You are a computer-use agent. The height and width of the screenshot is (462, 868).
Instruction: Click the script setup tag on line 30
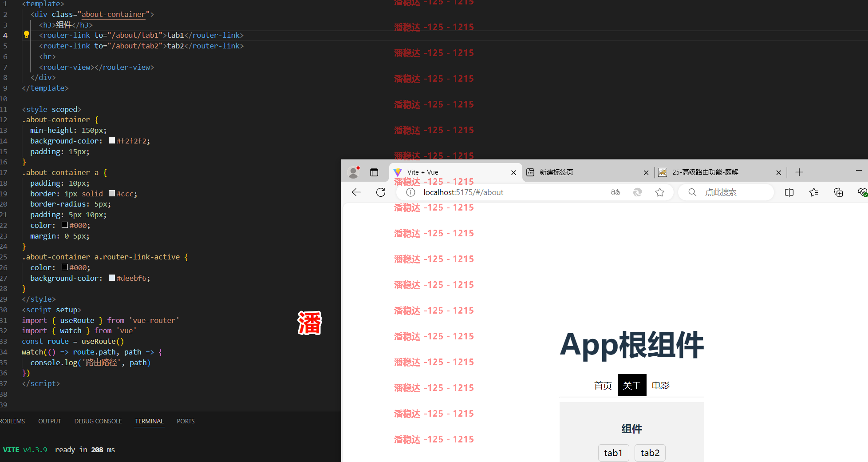pos(51,310)
